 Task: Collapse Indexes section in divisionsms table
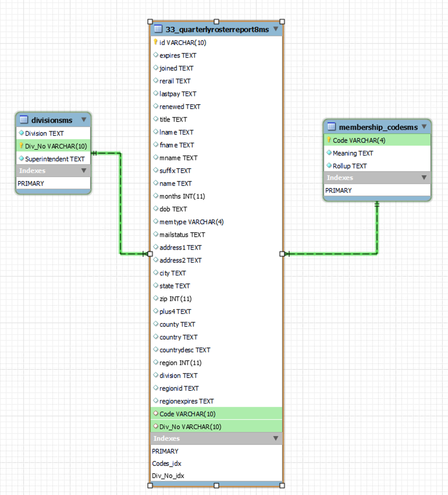(84, 171)
